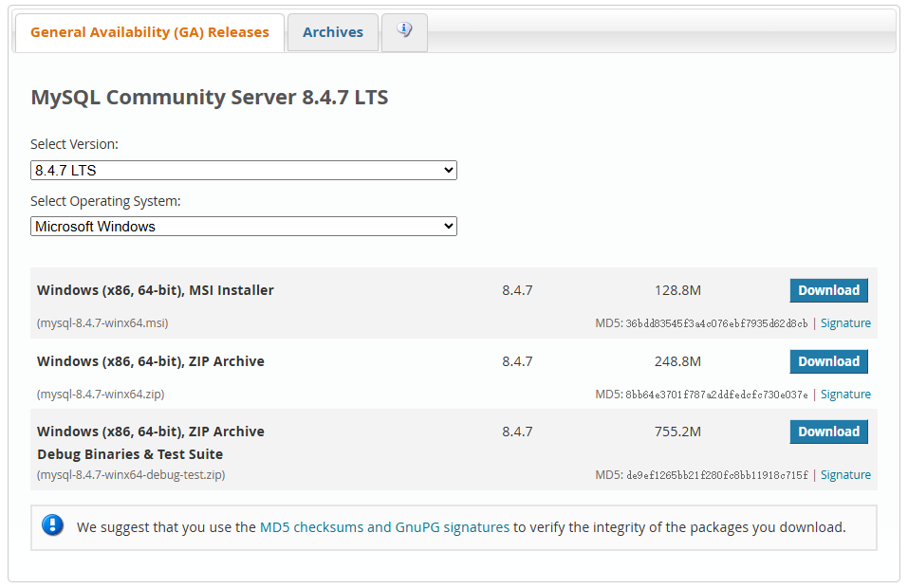Viewport: 908px width, 588px height.
Task: Open Signature for the debug-test ZIP
Action: (x=844, y=475)
